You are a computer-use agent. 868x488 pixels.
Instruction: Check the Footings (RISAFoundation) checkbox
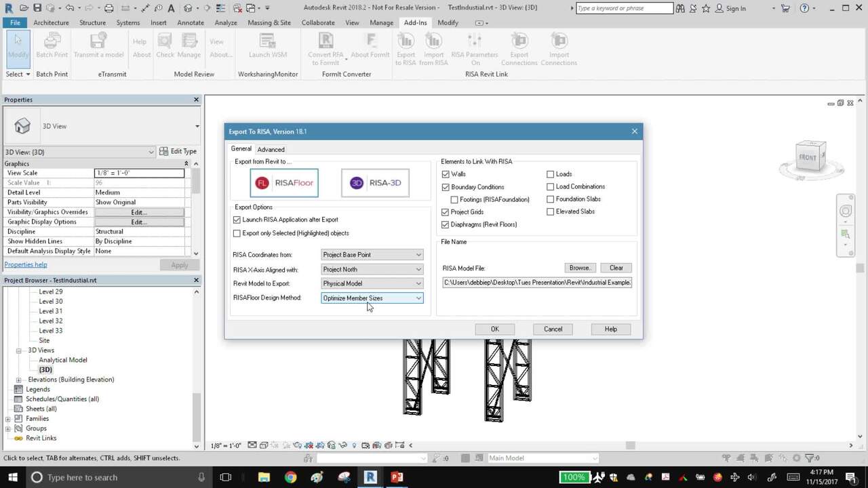coord(454,199)
